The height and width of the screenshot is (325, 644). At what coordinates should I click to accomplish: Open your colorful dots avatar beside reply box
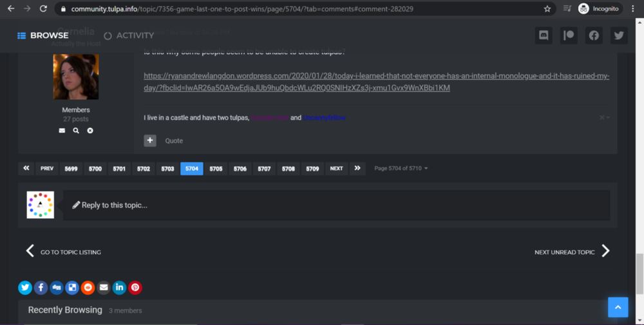(x=40, y=205)
